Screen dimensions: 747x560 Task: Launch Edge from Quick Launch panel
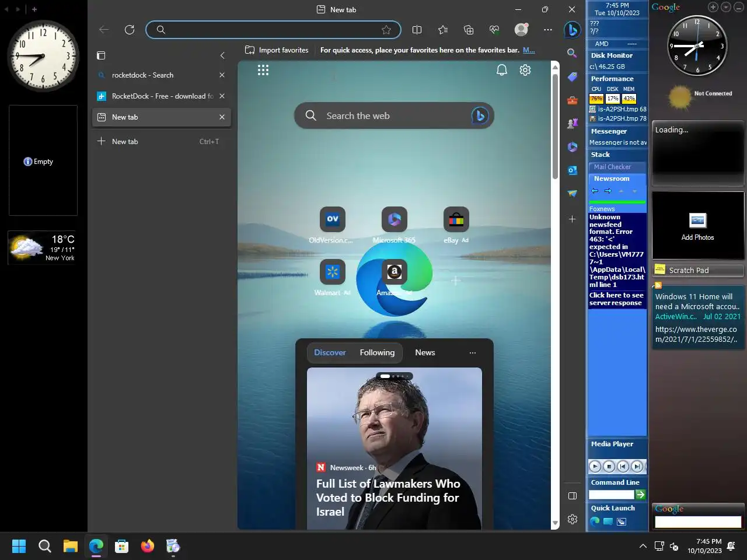(595, 521)
